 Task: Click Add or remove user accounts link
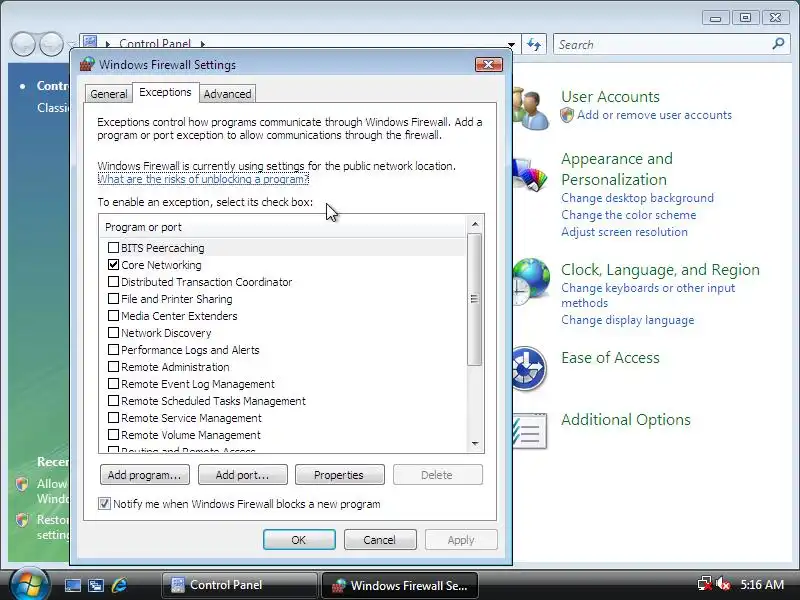(x=654, y=115)
